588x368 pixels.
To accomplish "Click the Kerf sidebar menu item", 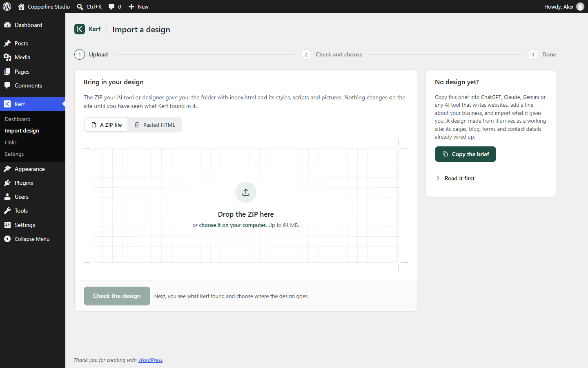I will pyautogui.click(x=33, y=104).
